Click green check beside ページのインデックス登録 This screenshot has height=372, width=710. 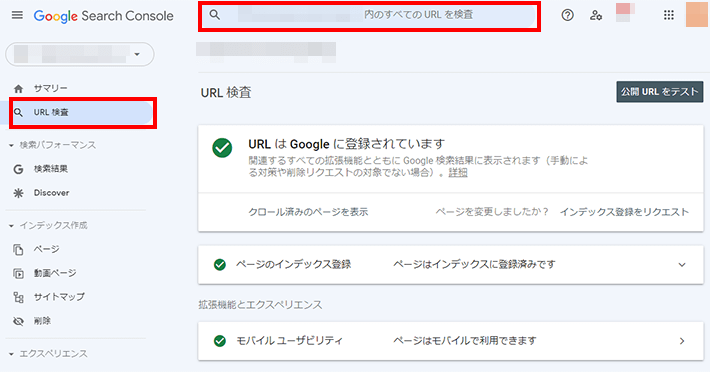click(x=220, y=265)
